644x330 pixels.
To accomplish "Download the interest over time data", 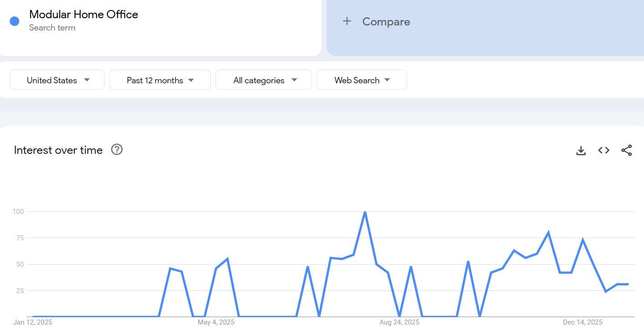I will point(581,150).
